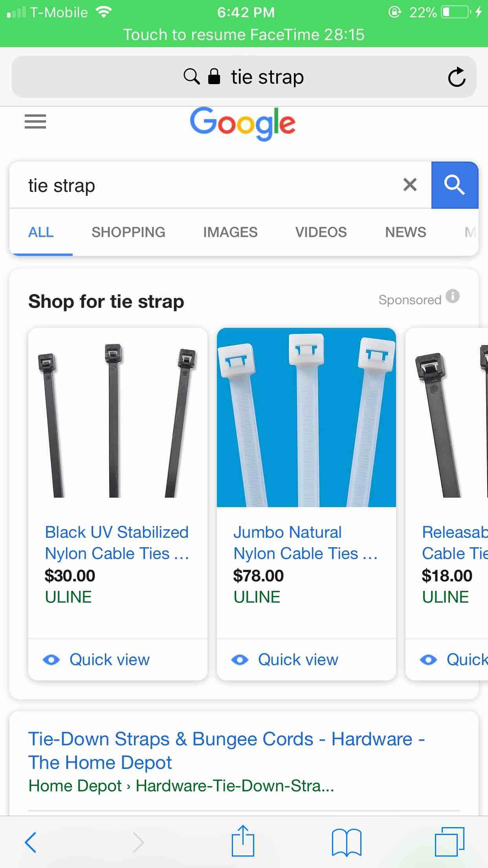
Task: Switch to the Shopping tab
Action: pos(128,232)
